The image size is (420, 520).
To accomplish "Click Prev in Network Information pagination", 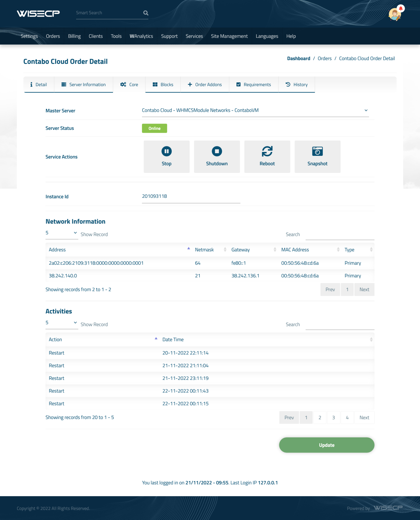I will click(x=330, y=289).
